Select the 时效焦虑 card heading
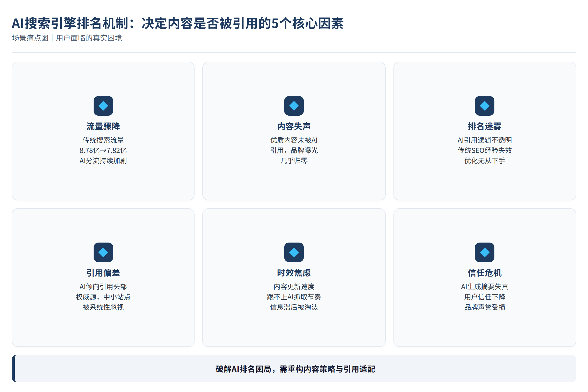The width and height of the screenshot is (588, 392). point(294,273)
